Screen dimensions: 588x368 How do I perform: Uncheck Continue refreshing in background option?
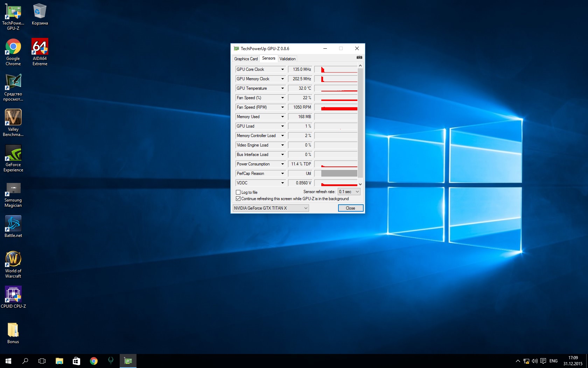click(x=238, y=199)
